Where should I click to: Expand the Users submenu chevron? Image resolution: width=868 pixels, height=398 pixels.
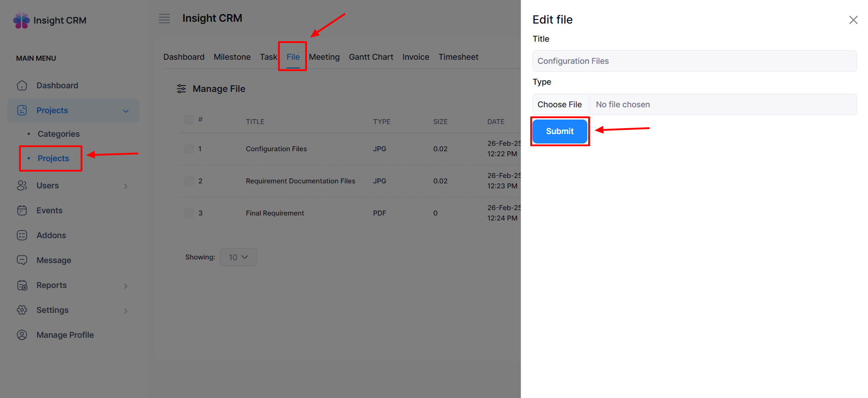point(126,186)
